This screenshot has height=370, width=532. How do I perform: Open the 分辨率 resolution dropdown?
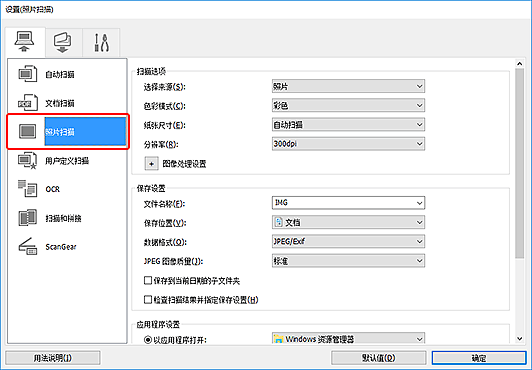pos(348,144)
